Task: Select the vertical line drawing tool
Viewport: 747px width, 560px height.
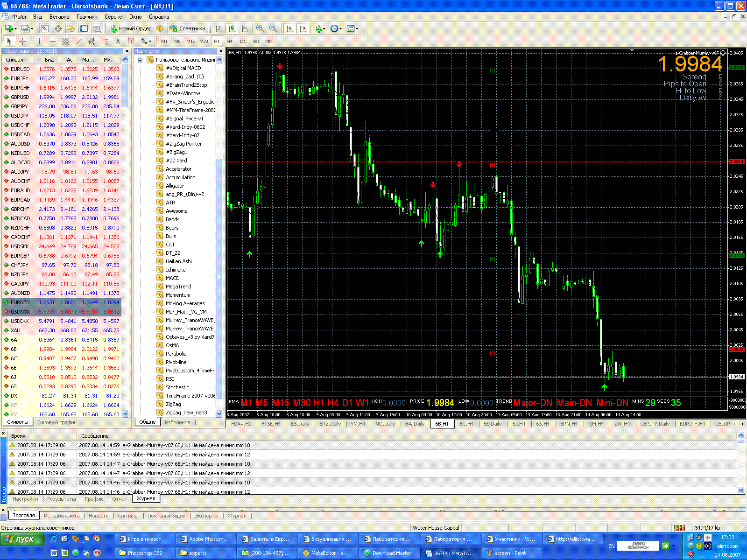Action: pyautogui.click(x=39, y=41)
